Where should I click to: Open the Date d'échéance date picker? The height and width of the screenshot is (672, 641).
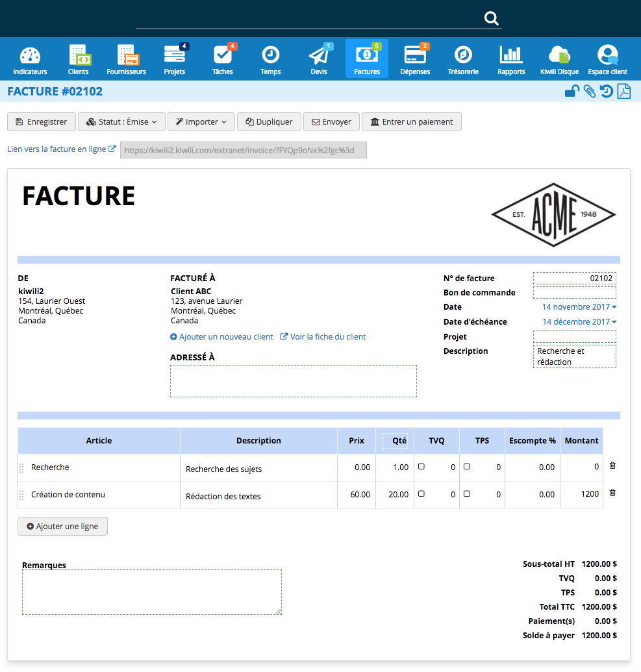tap(579, 322)
